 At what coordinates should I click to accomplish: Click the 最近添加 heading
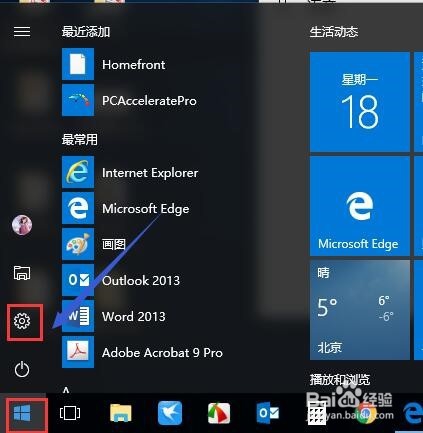86,32
